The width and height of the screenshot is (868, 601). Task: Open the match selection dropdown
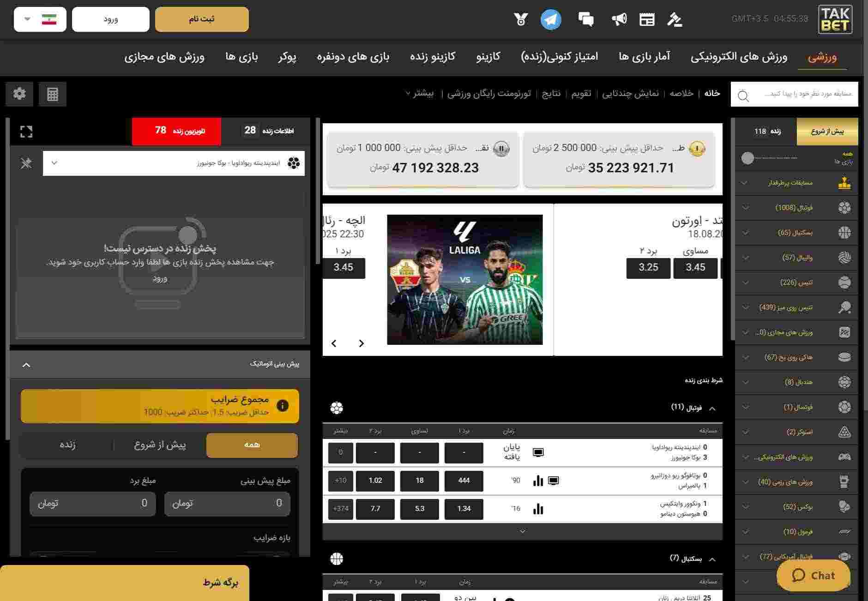coord(174,163)
